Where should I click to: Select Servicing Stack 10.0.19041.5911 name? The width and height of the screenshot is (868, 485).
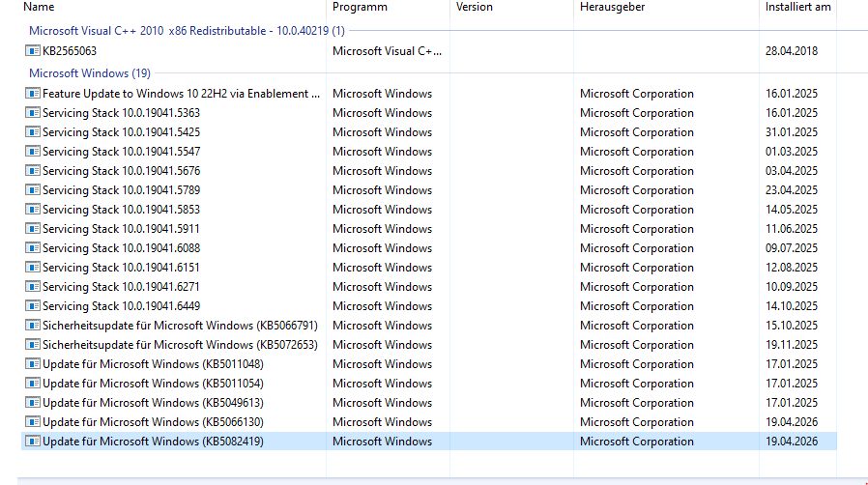[121, 229]
